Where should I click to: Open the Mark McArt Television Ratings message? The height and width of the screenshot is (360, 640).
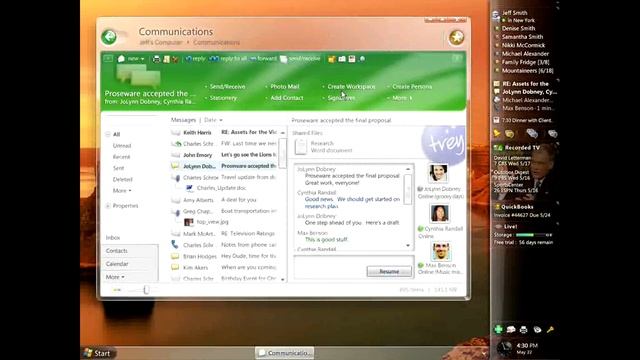[x=224, y=233]
